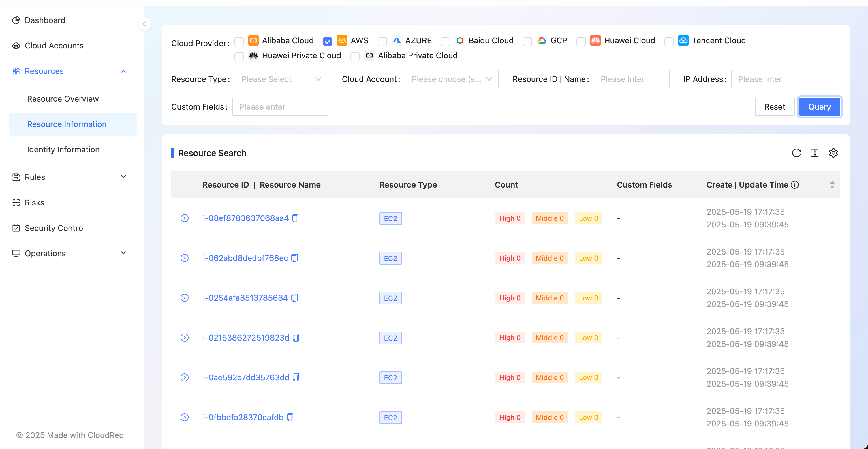868x449 pixels.
Task: Click the Dashboard pie chart icon
Action: click(x=16, y=20)
